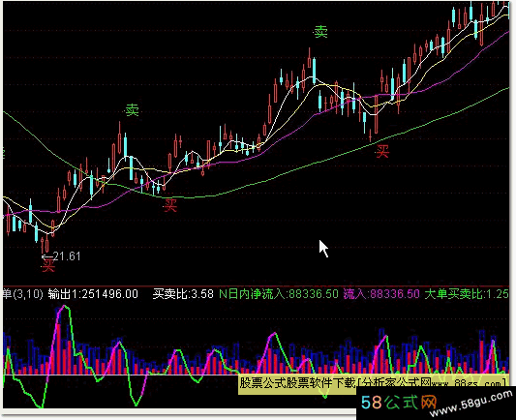Image resolution: width=516 pixels, height=420 pixels.
Task: Click the 输出1:251496.00 indicator value
Action: (x=93, y=293)
